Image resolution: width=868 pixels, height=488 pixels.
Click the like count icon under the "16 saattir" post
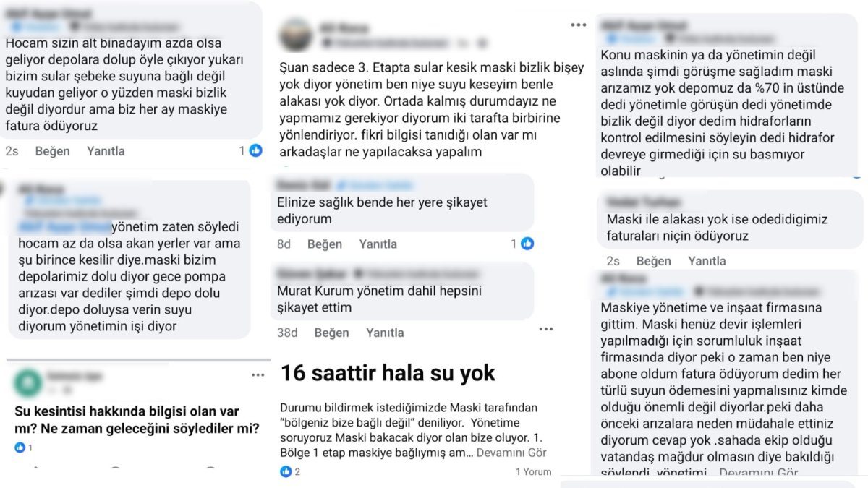[x=286, y=471]
